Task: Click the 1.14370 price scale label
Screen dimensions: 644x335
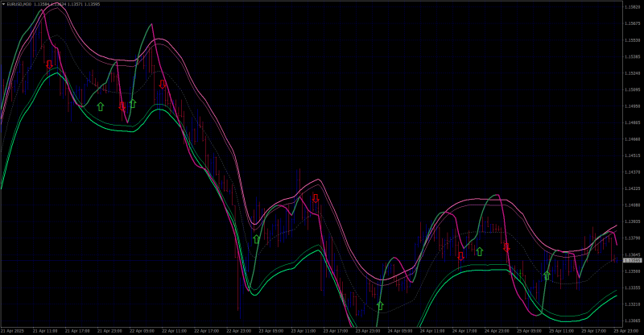Action: [632, 172]
